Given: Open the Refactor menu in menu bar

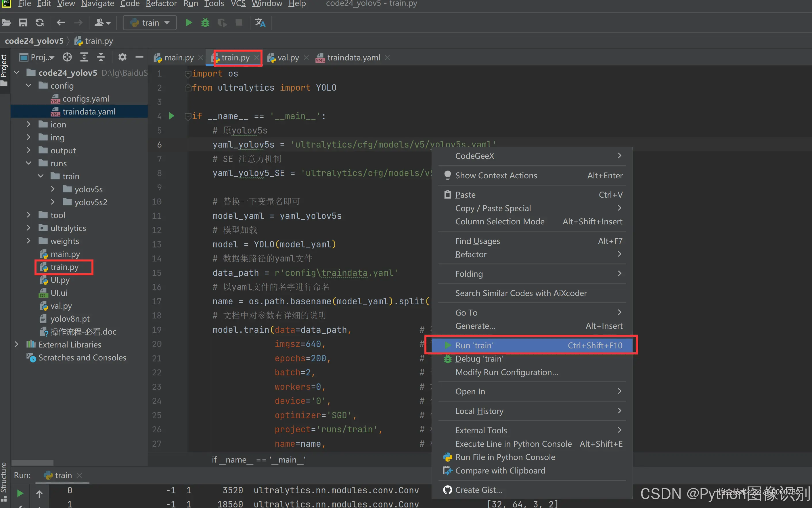Looking at the screenshot, I should click(161, 4).
